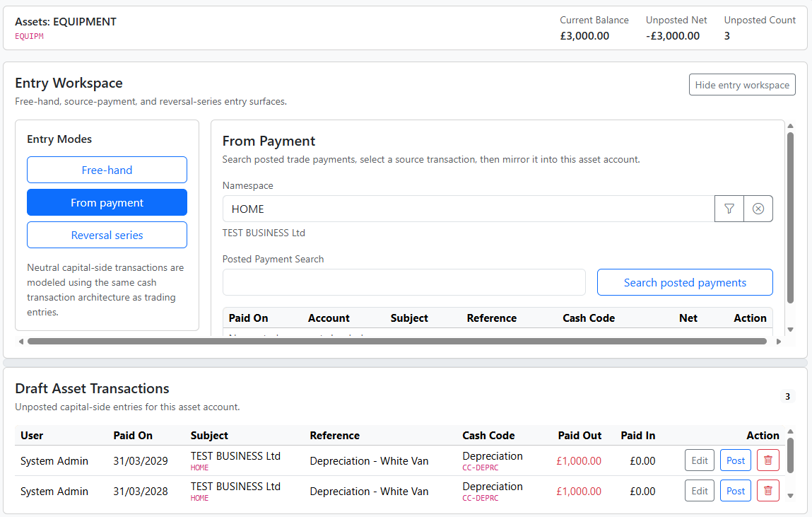Select Reversal series entry mode
The image size is (812, 517).
click(x=107, y=236)
